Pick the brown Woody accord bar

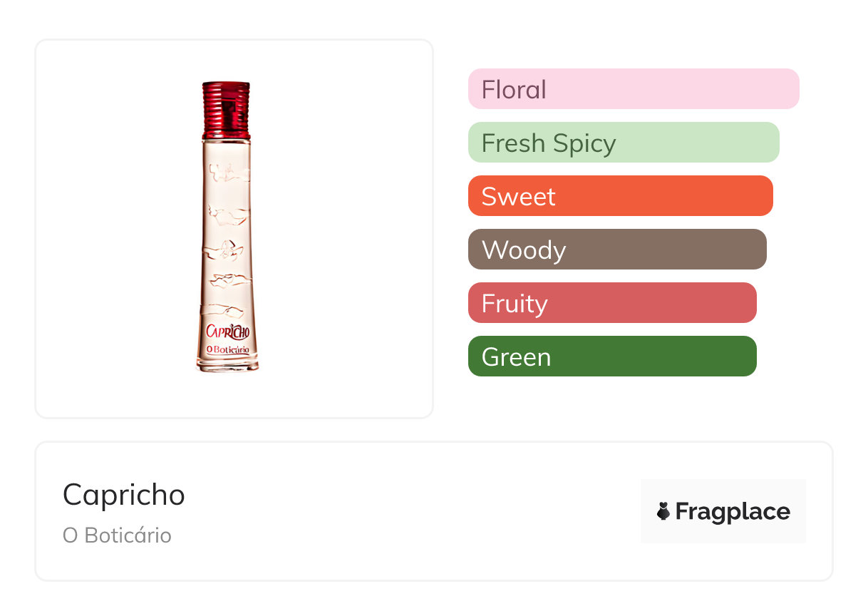616,250
